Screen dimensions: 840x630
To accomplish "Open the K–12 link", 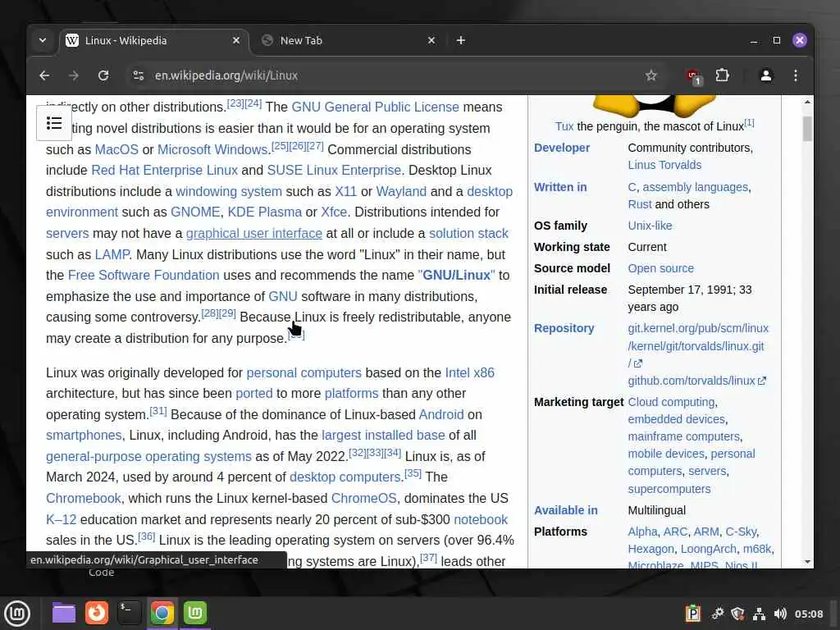I will (61, 519).
